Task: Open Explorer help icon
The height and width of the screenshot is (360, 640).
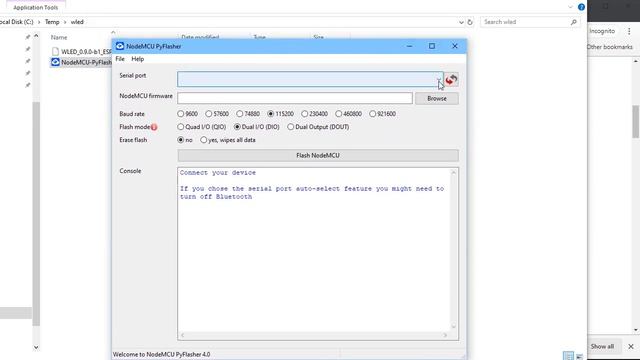Action: (581, 7)
